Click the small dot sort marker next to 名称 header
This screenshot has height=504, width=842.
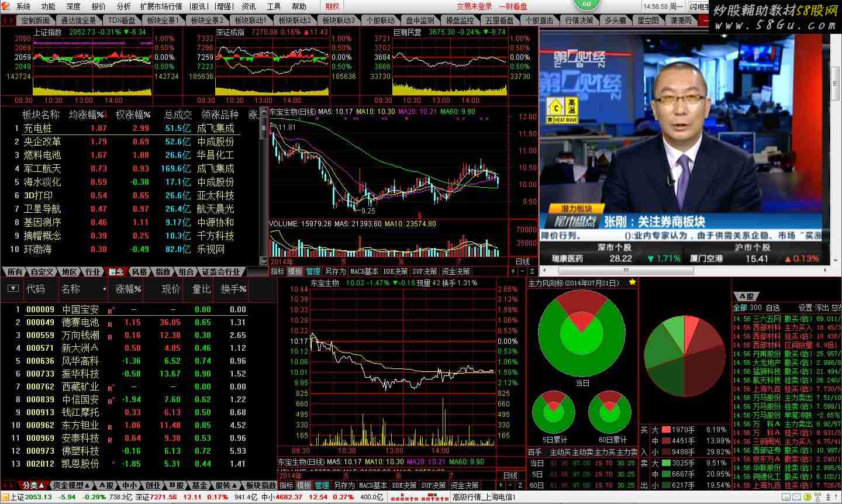pyautogui.click(x=105, y=289)
